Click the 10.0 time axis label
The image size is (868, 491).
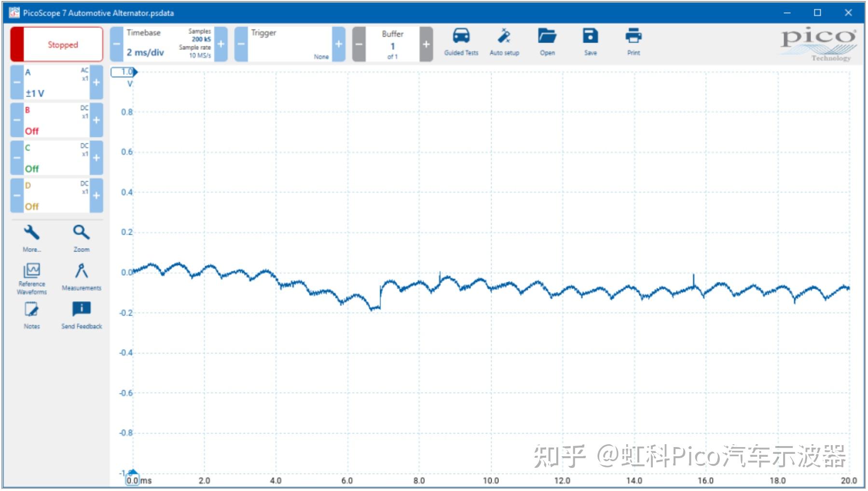point(491,480)
